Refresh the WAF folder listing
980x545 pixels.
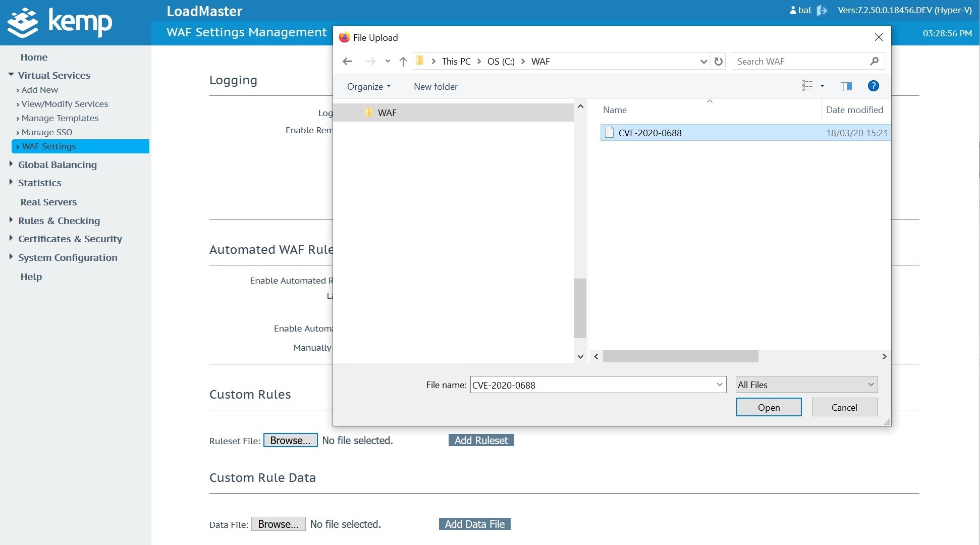tap(719, 62)
